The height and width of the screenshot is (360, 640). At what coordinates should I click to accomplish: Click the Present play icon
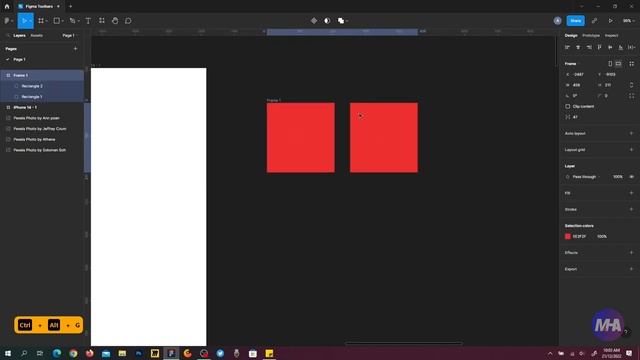tap(611, 21)
